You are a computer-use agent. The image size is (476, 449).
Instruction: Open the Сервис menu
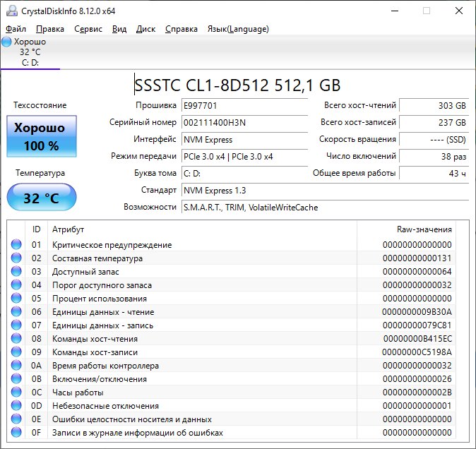click(x=88, y=29)
